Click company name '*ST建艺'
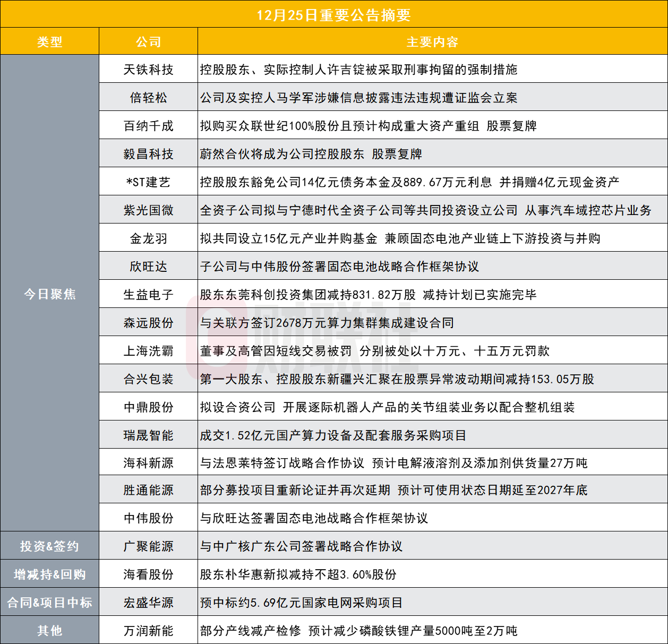Image resolution: width=668 pixels, height=644 pixels. [x=148, y=182]
